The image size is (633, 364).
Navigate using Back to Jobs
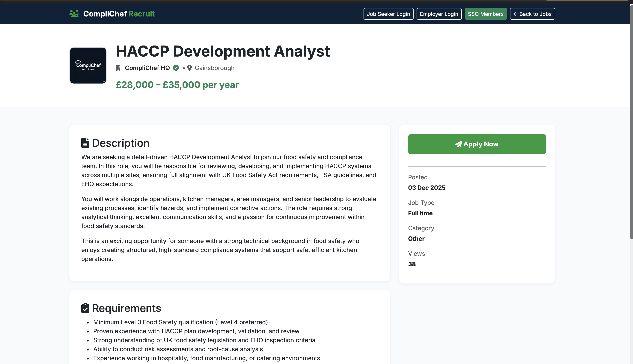click(x=532, y=14)
